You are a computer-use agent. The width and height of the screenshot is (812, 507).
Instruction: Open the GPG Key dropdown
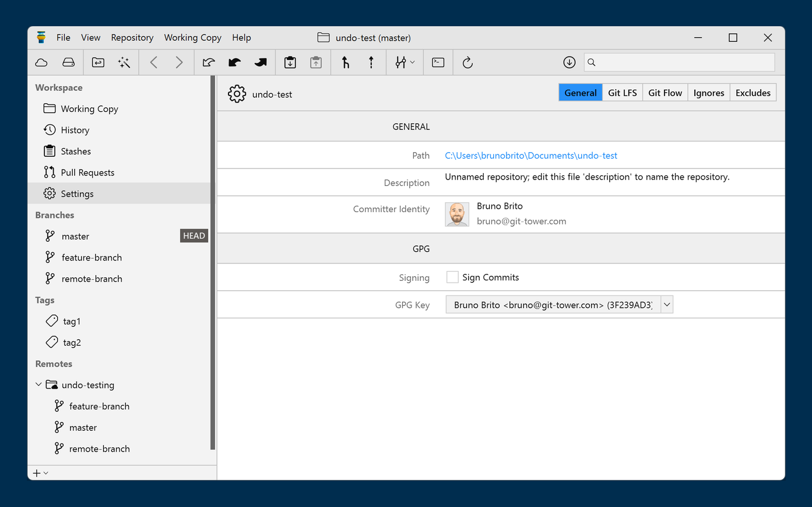[667, 305]
